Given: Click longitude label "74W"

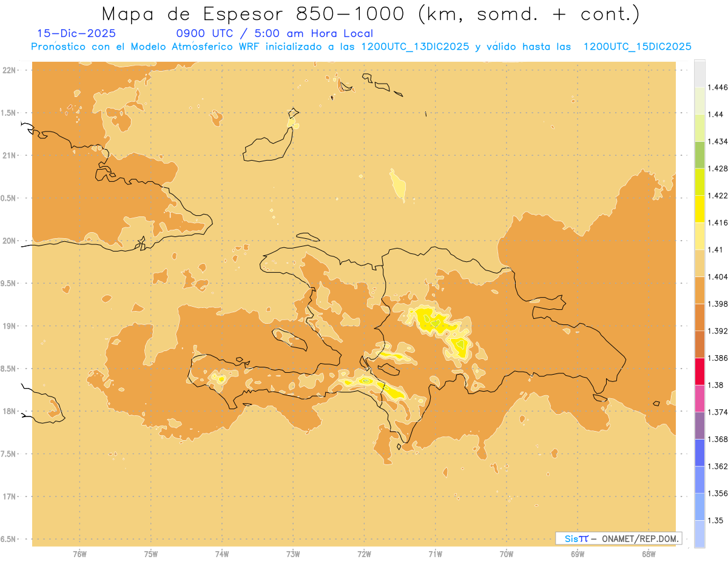Looking at the screenshot, I should click(222, 554).
